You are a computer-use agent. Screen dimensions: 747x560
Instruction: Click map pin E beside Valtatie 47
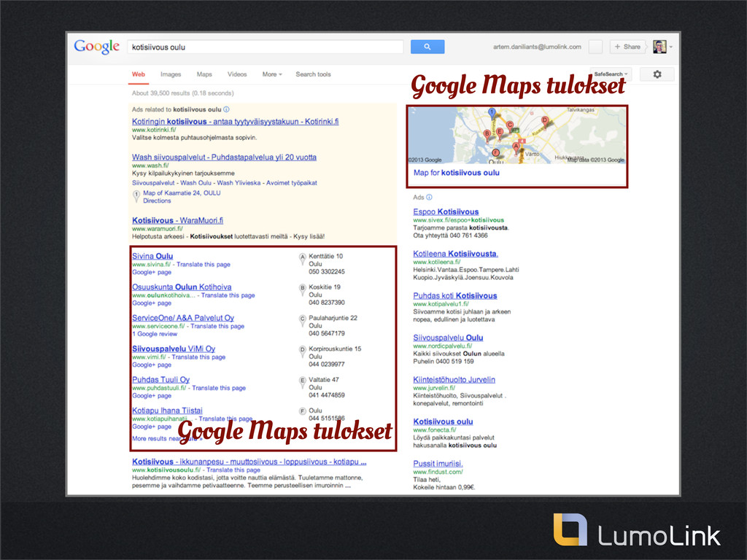(x=302, y=382)
